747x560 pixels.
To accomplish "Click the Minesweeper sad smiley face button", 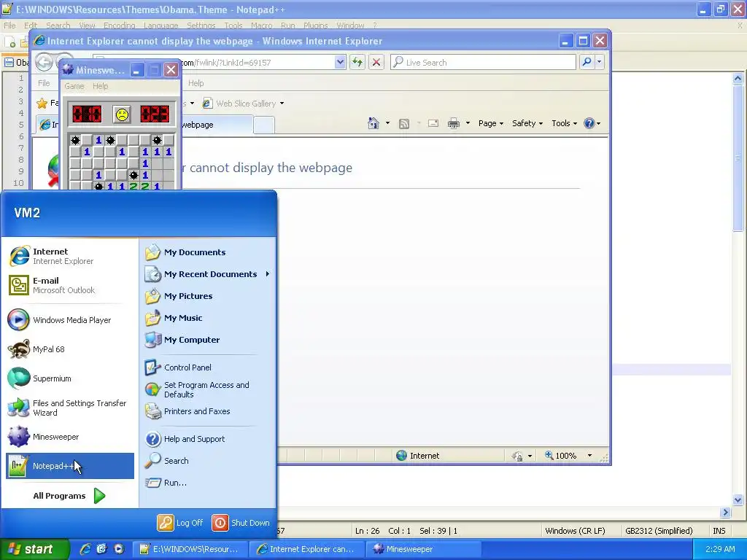I will point(122,114).
